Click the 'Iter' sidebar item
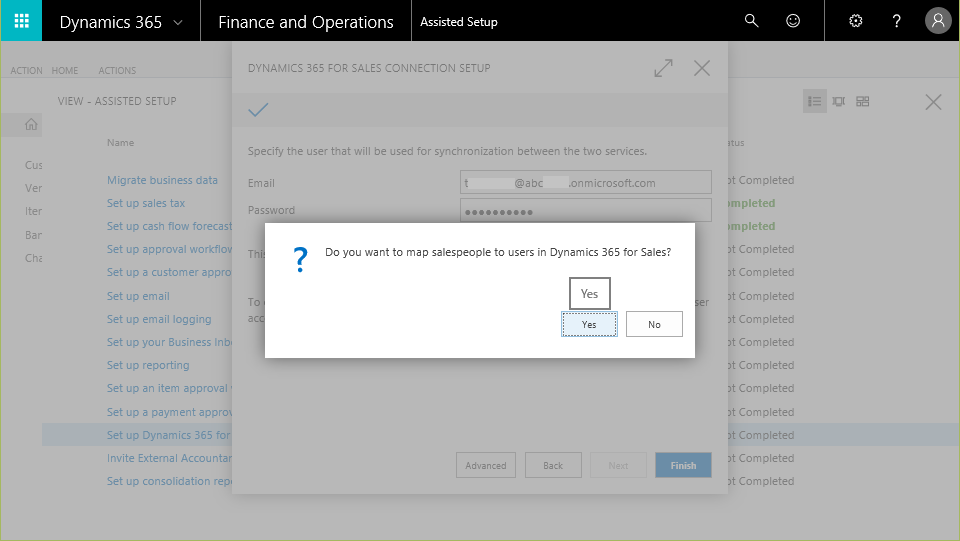The height and width of the screenshot is (541, 960). (x=34, y=211)
